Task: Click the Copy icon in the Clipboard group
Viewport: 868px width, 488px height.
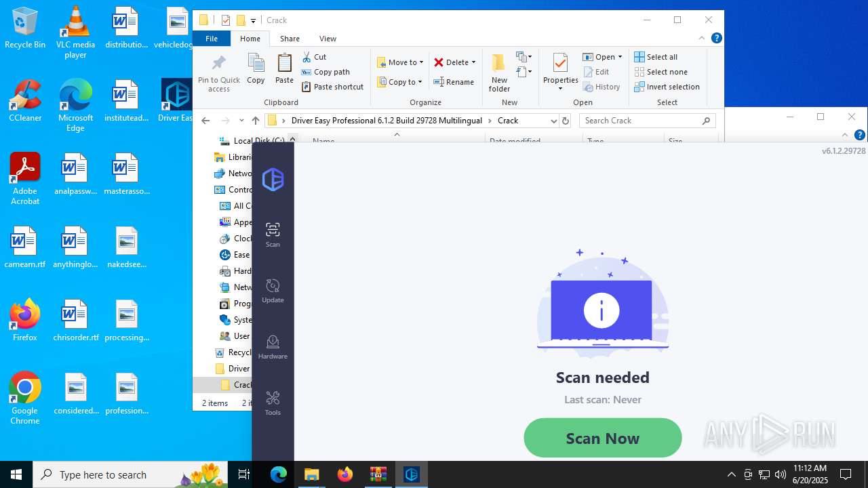Action: coord(256,68)
